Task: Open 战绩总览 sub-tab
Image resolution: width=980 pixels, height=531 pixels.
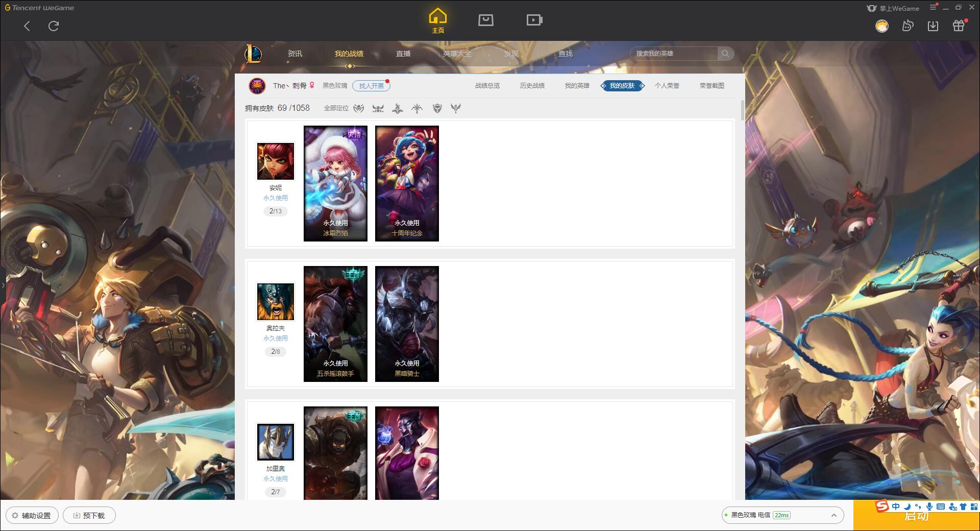Action: 487,86
